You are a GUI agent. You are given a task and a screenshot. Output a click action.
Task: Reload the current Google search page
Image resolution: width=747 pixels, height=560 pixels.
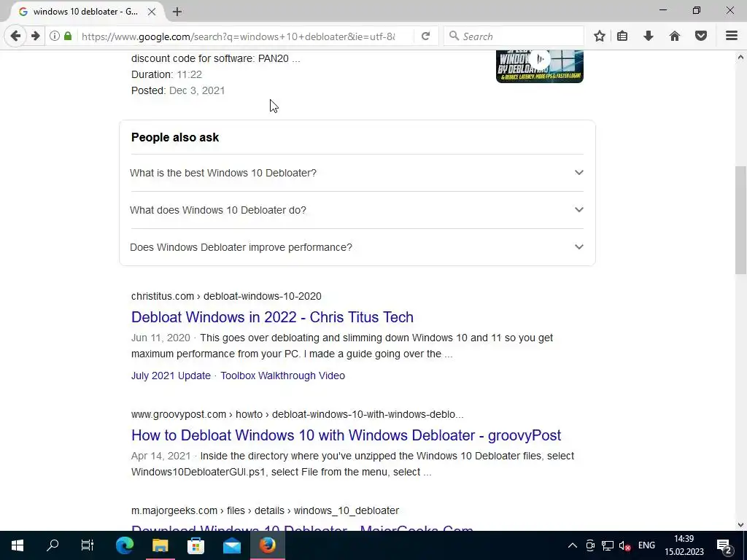tap(425, 36)
